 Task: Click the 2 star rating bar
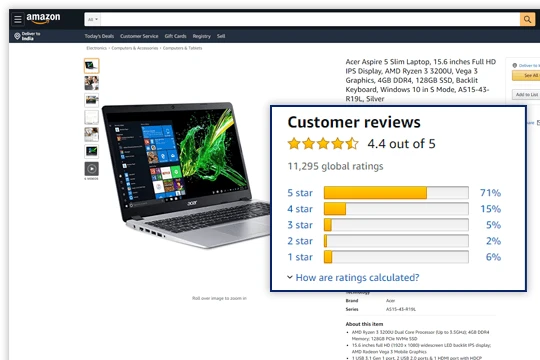(396, 241)
